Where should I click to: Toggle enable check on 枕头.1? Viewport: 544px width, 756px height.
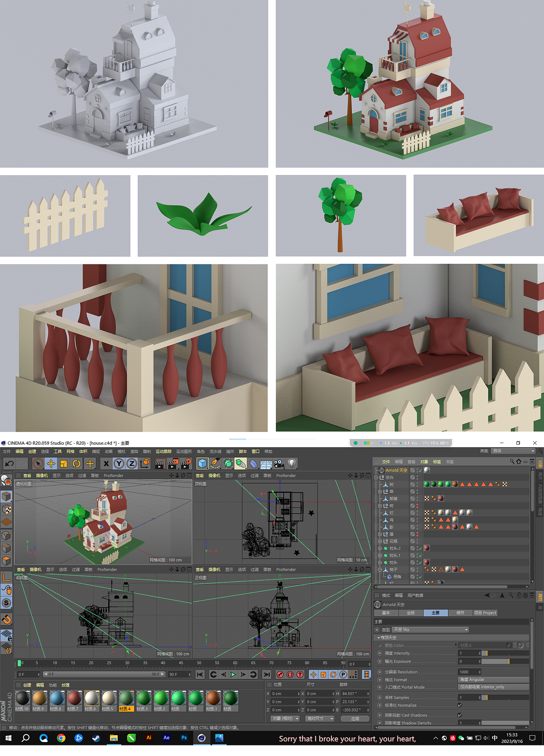tap(420, 555)
